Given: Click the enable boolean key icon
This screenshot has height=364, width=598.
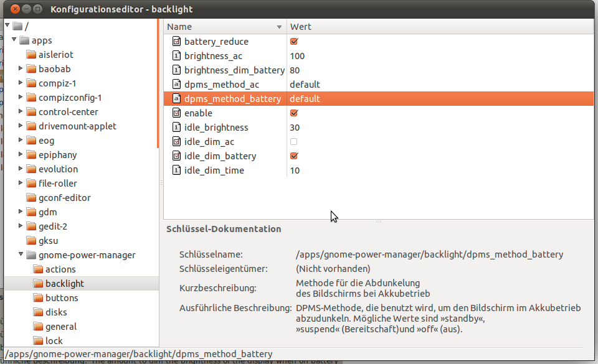Looking at the screenshot, I should click(x=176, y=113).
